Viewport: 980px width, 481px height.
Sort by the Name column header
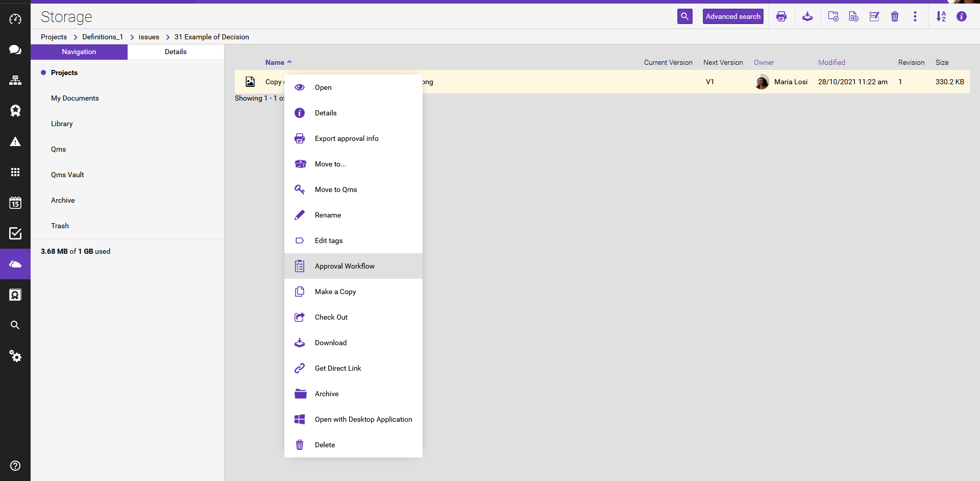click(275, 62)
